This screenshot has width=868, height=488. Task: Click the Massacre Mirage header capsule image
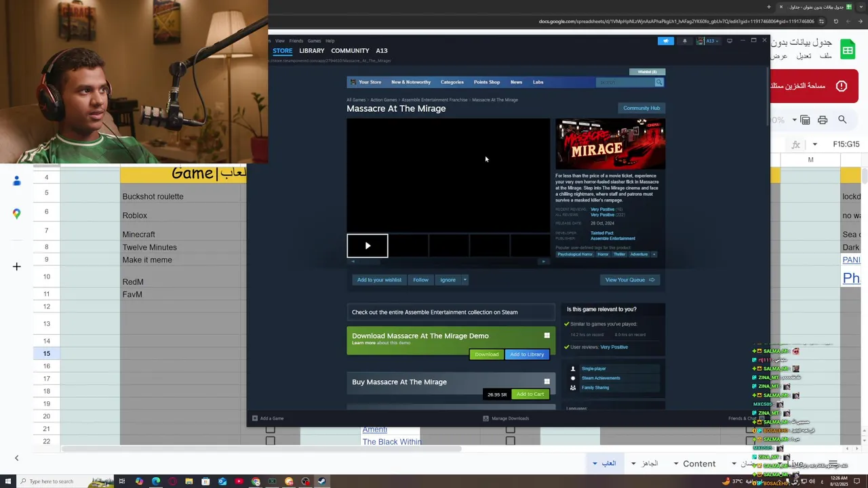click(x=610, y=144)
